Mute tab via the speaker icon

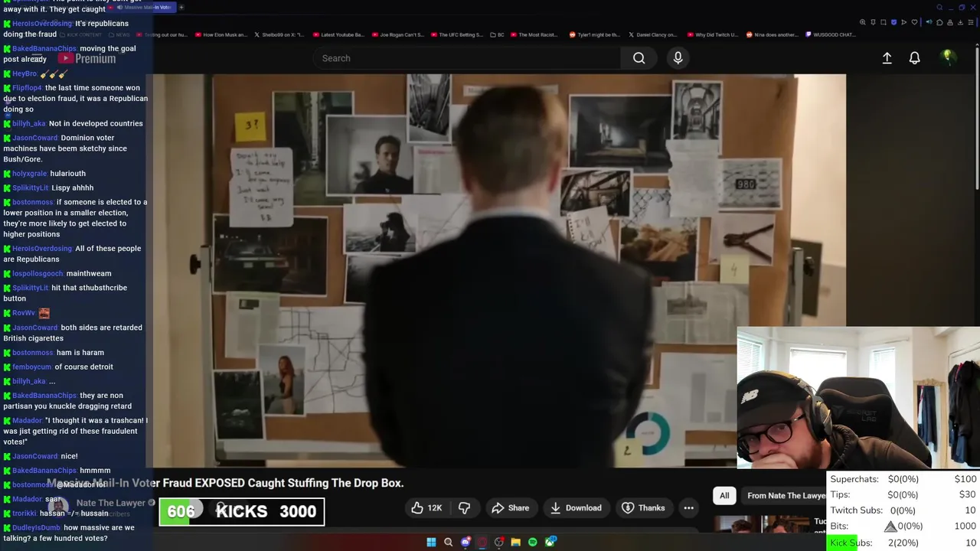[x=929, y=22]
